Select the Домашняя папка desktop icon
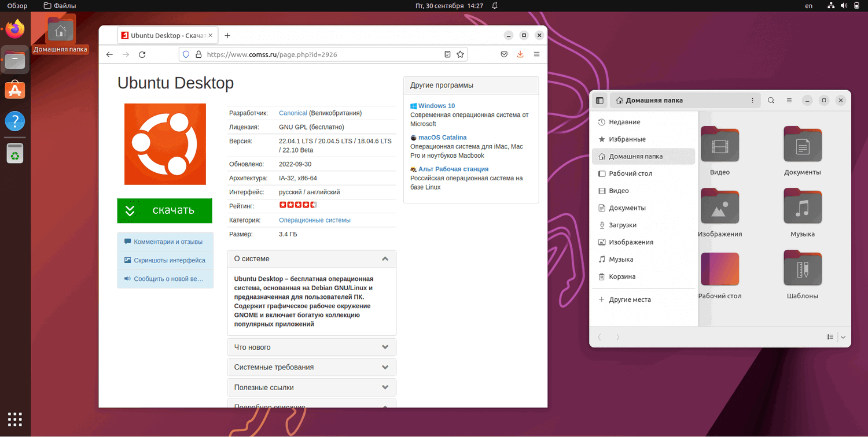 click(61, 34)
